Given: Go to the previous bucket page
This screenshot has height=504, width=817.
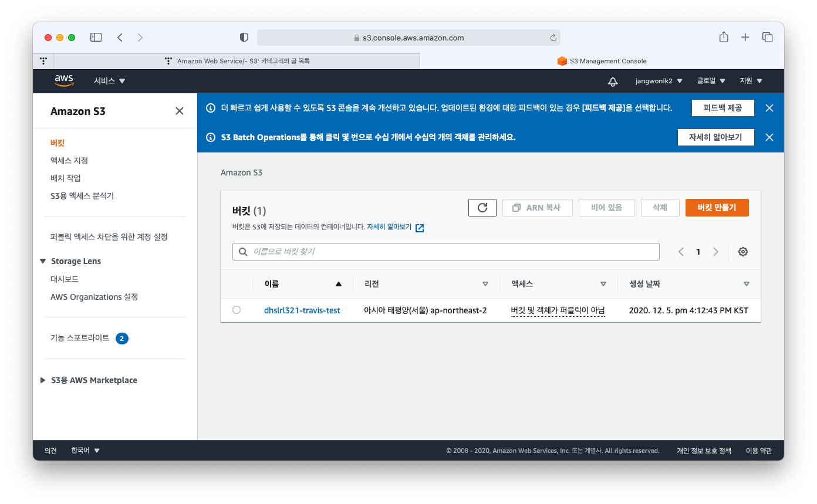Looking at the screenshot, I should (681, 252).
